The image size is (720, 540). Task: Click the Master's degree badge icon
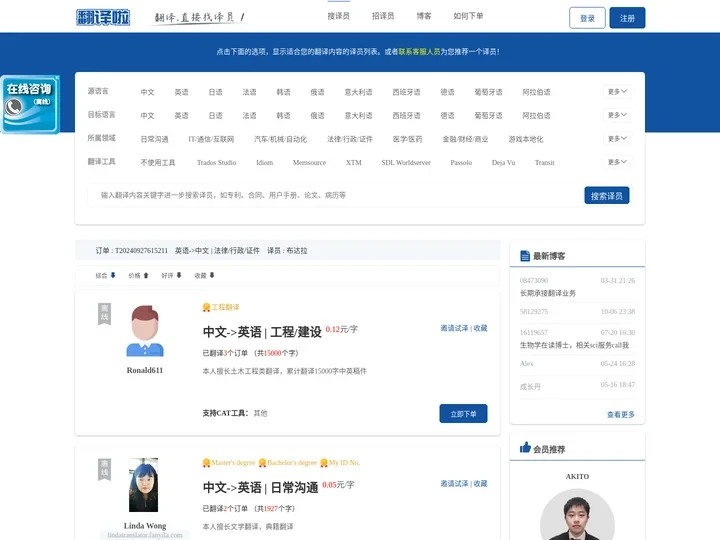coord(206,462)
